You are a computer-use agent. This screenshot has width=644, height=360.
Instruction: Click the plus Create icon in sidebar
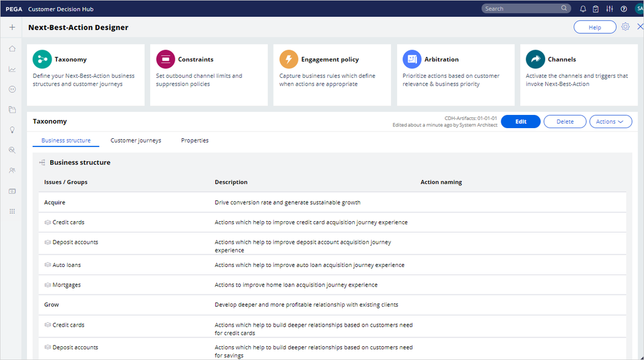(x=12, y=27)
